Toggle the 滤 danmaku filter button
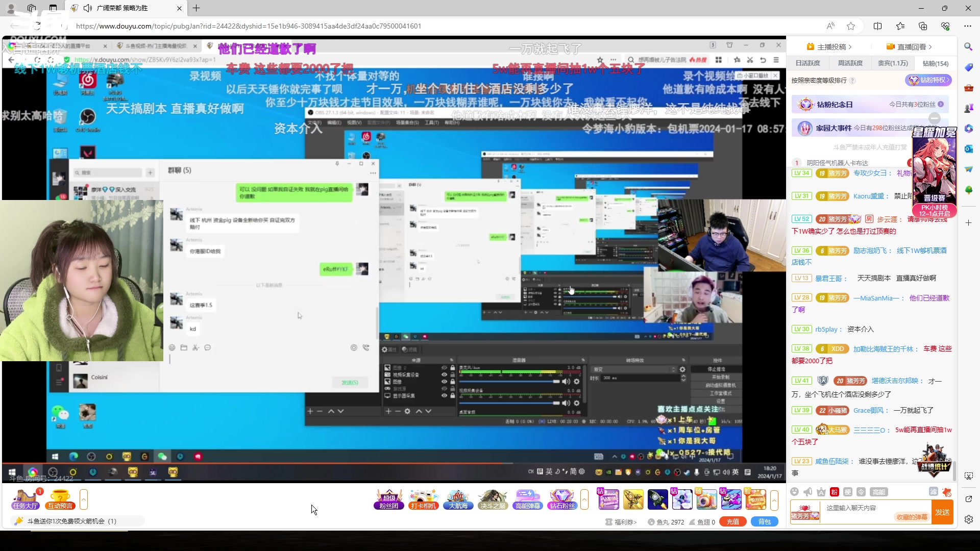This screenshot has height=551, width=980. [x=933, y=492]
